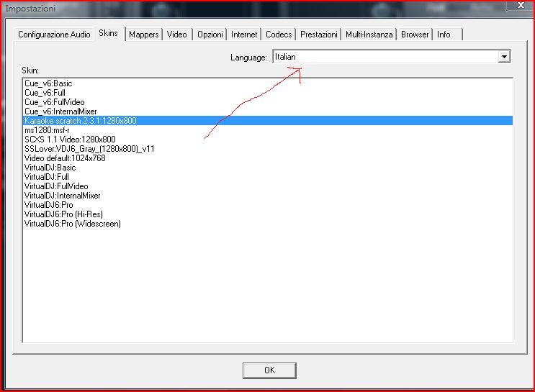
Task: Switch to the Codecs tab
Action: 279,35
